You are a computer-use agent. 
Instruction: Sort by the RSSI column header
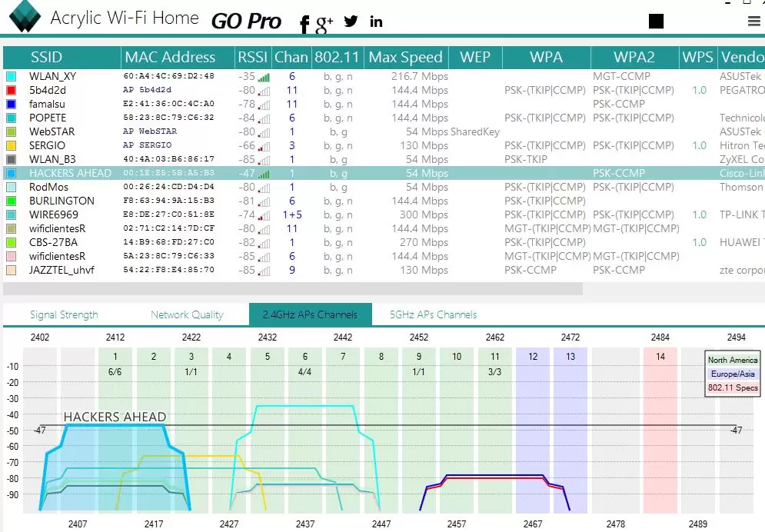pyautogui.click(x=253, y=57)
